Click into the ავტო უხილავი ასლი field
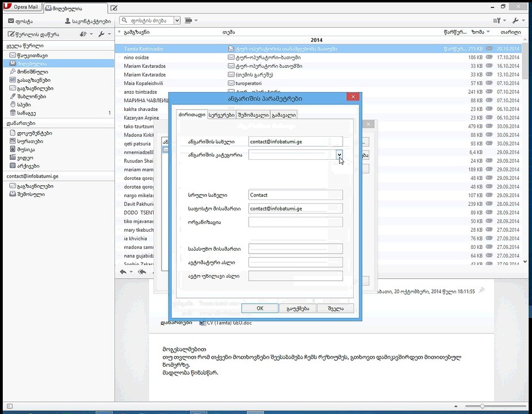The height and width of the screenshot is (414, 532). pos(296,276)
